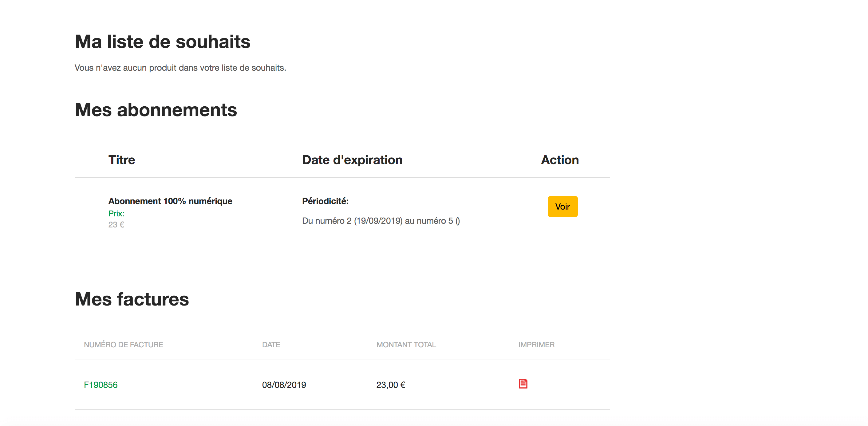Click the green Prix: label

[116, 214]
